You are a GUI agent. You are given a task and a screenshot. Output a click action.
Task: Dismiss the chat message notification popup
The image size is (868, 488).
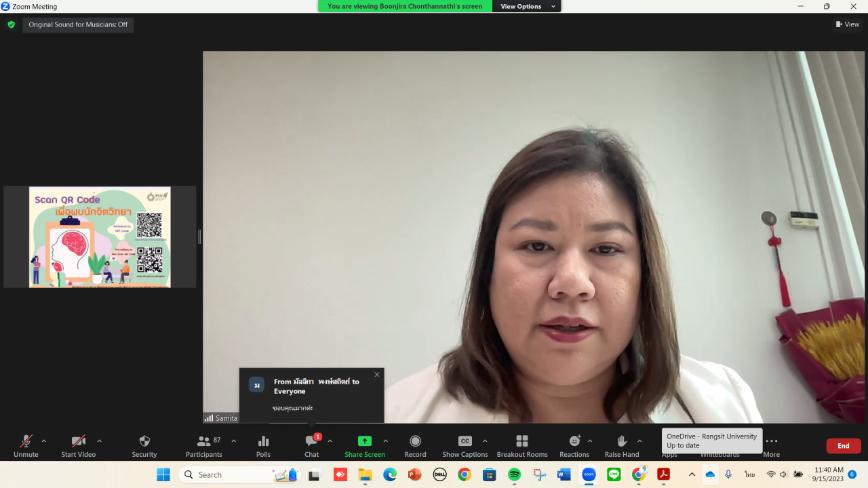[377, 375]
